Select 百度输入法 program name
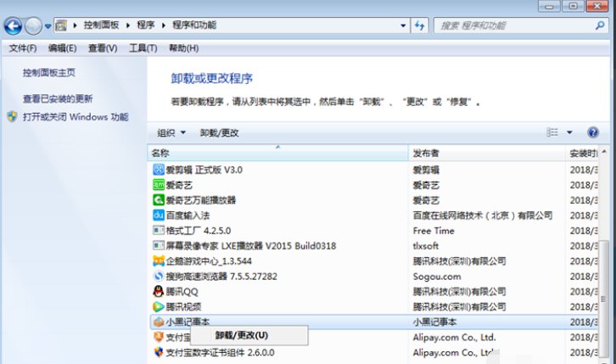This screenshot has width=616, height=364. point(188,216)
